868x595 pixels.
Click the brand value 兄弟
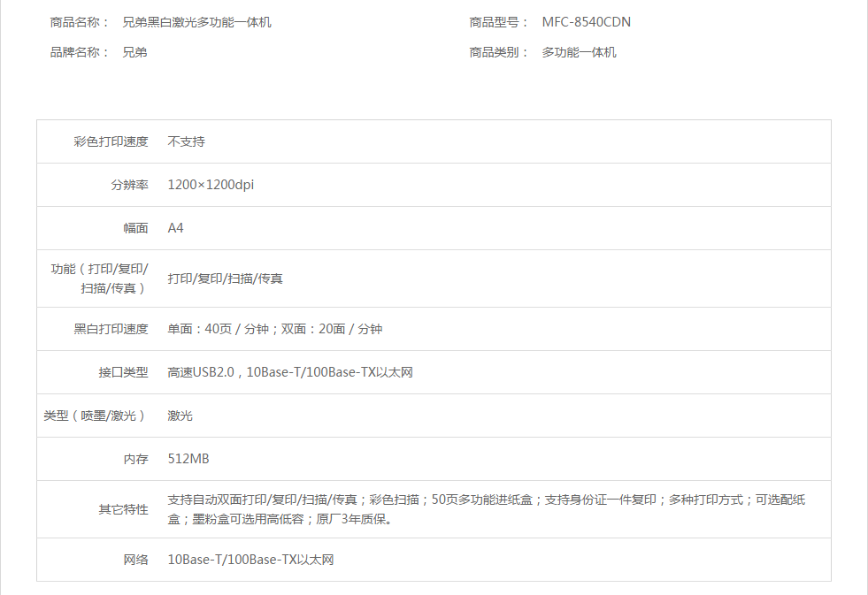(x=134, y=52)
